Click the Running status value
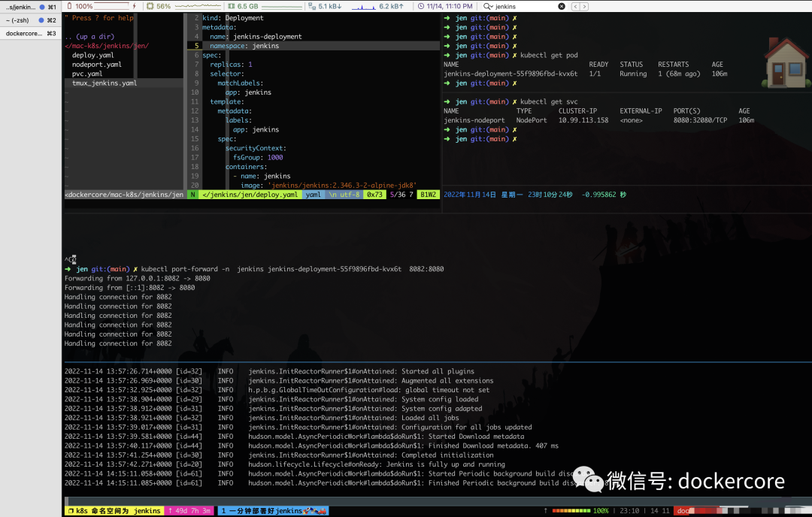This screenshot has width=812, height=517. point(633,74)
